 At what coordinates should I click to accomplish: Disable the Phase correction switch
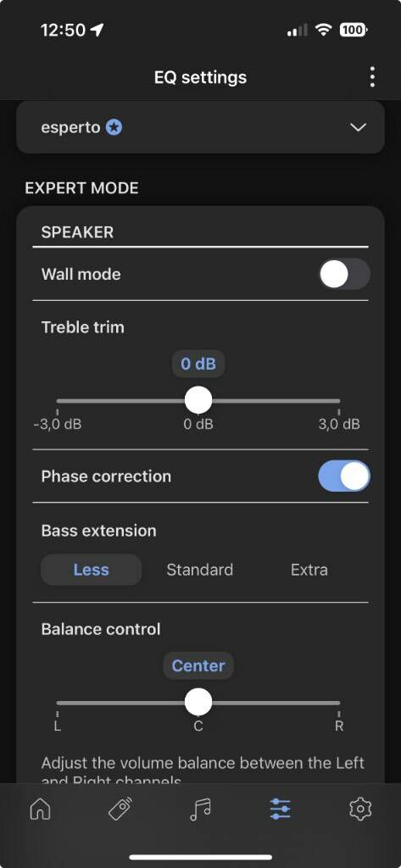point(344,476)
